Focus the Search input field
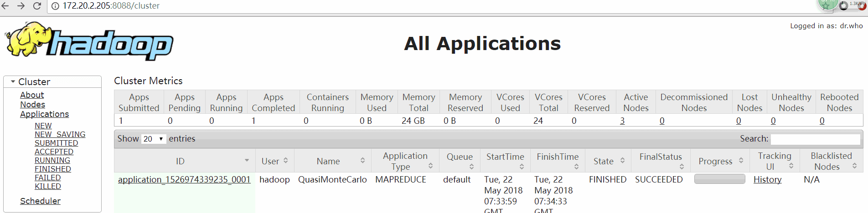Screen dimensions: 868x213 click(815, 139)
